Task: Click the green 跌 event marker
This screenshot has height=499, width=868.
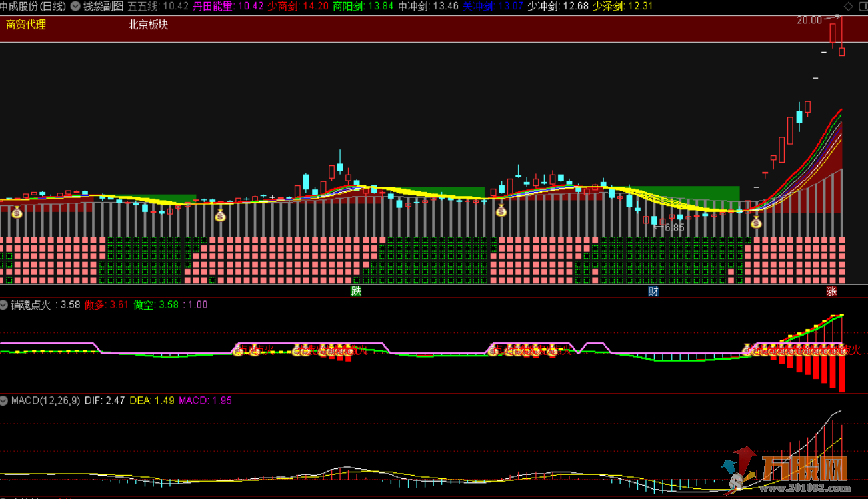Action: (x=357, y=291)
